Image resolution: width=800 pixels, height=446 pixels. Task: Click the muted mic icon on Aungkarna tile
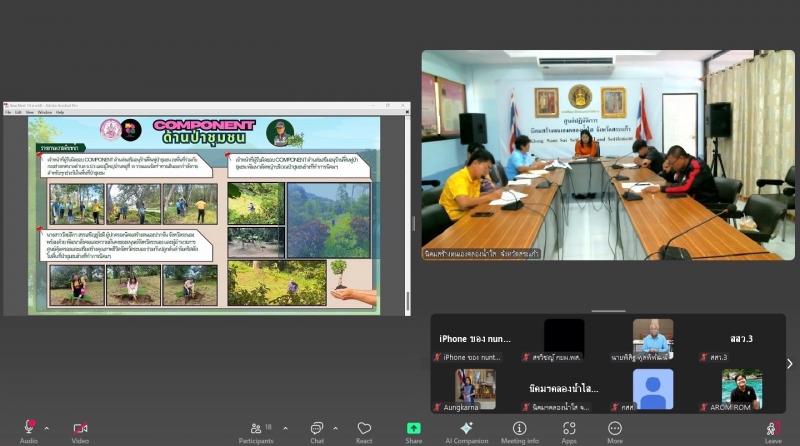(x=437, y=407)
